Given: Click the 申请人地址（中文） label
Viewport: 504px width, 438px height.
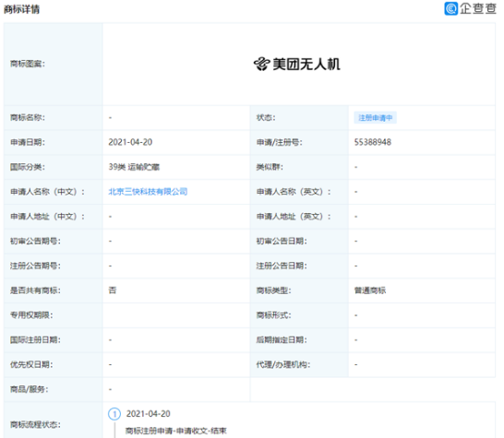Looking at the screenshot, I should (x=48, y=217).
